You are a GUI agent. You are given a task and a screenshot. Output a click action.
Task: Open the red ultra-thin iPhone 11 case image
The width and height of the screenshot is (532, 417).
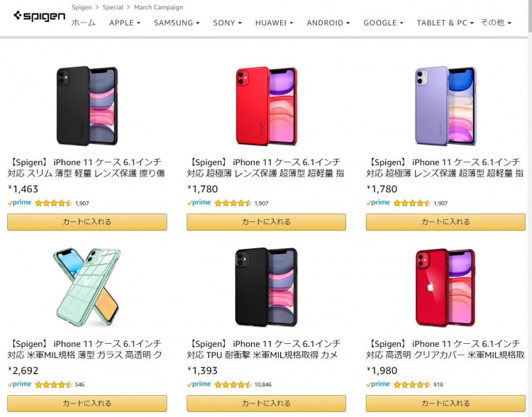pos(266,106)
